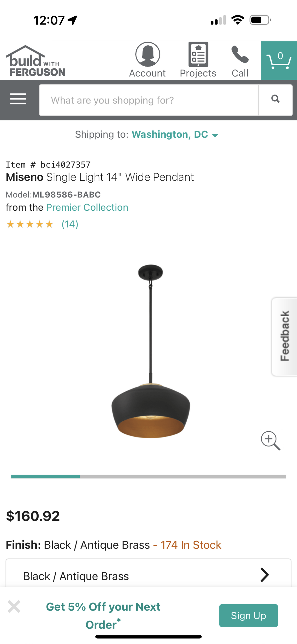
Task: Tap the search magnifier button
Action: (275, 100)
